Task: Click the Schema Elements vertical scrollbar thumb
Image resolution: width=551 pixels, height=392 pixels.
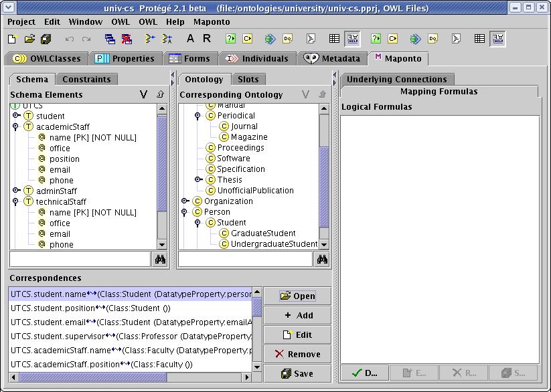Action: [161, 164]
